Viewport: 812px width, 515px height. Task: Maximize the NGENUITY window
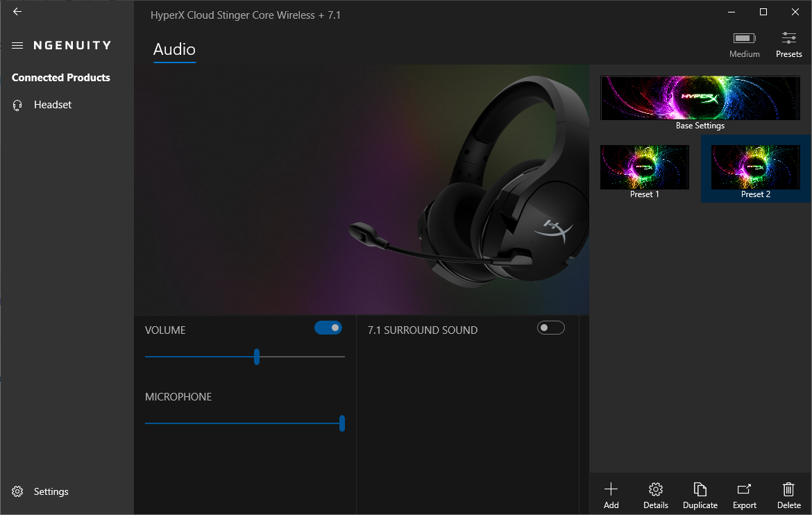[x=763, y=12]
